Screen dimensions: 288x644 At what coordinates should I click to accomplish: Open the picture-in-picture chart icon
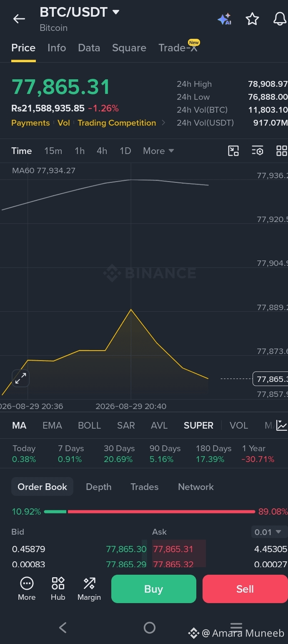(x=233, y=151)
